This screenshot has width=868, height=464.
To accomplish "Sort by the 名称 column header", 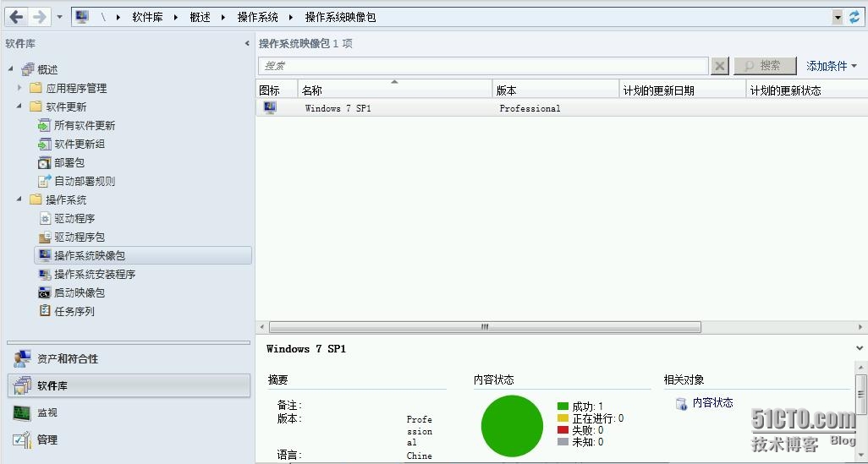I will click(395, 90).
